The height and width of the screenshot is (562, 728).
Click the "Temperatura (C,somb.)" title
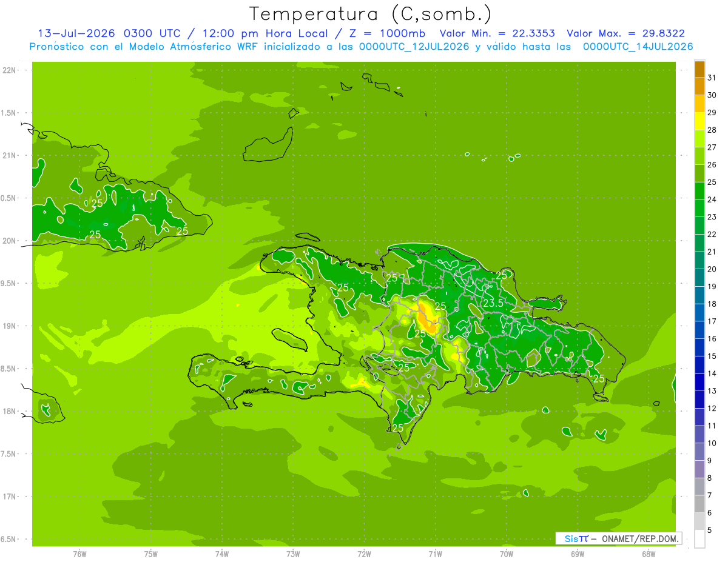370,14
